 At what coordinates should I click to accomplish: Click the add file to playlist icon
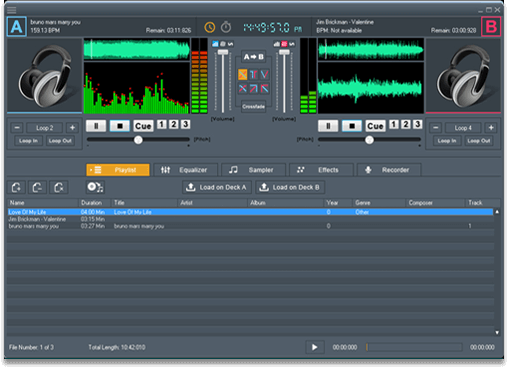pyautogui.click(x=16, y=187)
